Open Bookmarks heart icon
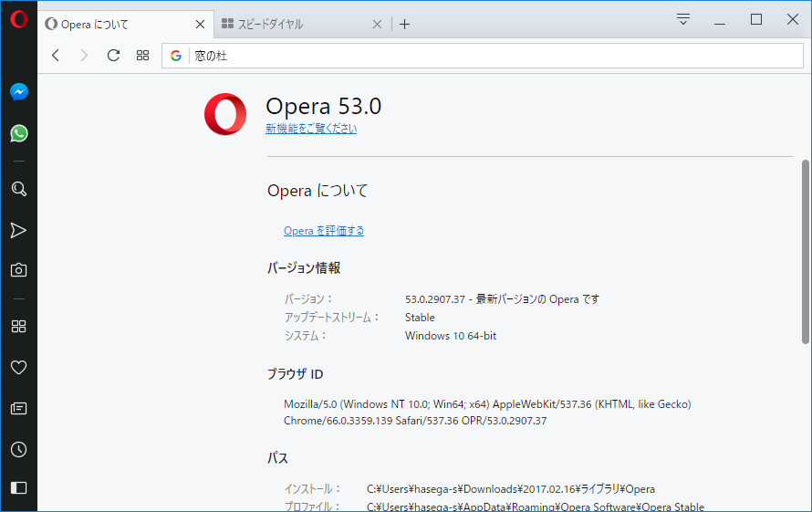Screen dimensions: 812x512 point(18,368)
